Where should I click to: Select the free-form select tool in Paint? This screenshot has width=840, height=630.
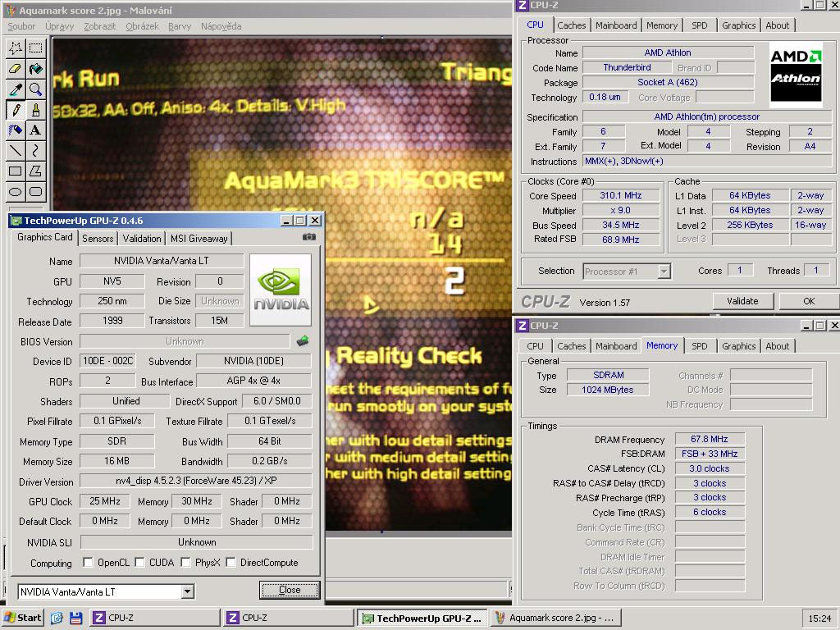(16, 48)
